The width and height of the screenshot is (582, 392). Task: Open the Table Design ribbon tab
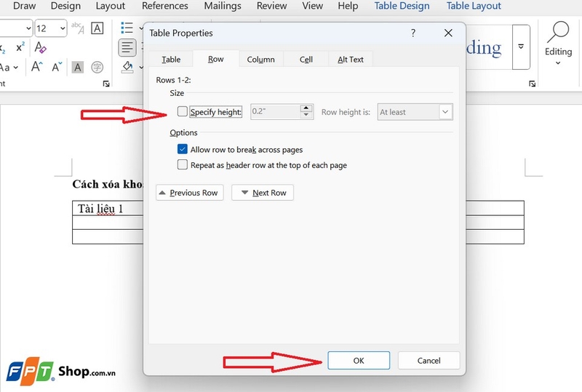pos(402,6)
